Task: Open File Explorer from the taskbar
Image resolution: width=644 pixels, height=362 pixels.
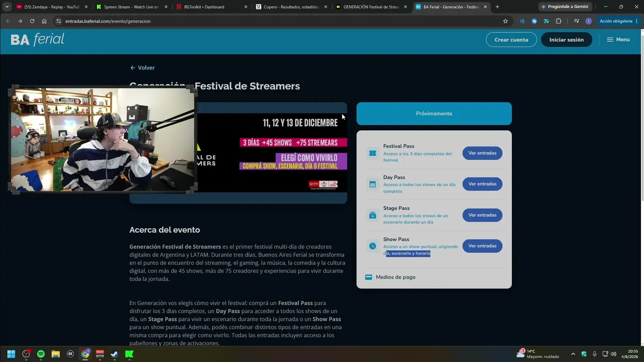Action: 55,354
